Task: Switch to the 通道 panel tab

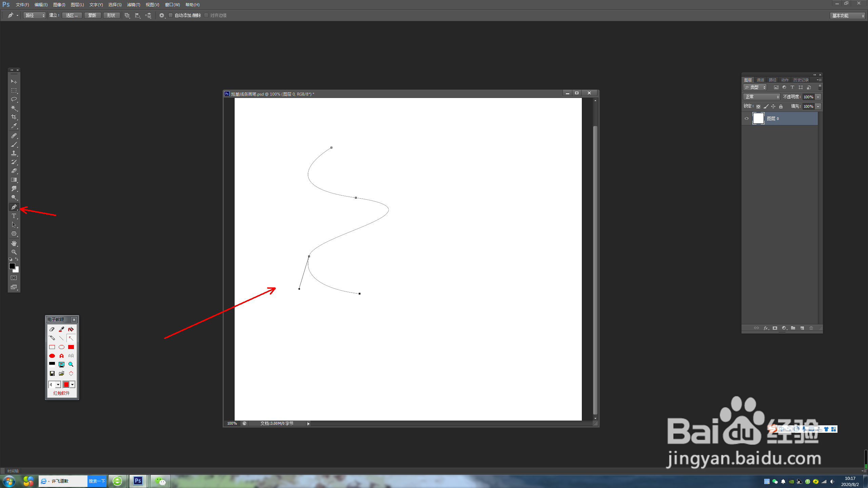Action: coord(761,80)
